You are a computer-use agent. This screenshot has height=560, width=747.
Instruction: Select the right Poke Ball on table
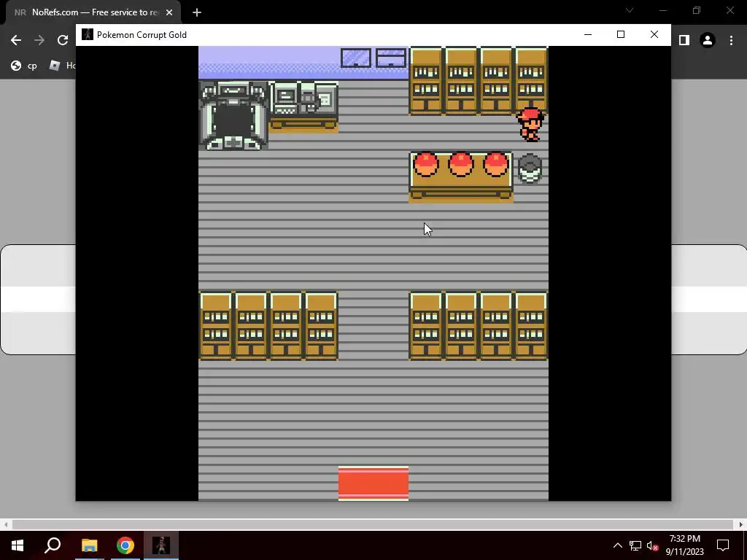pos(495,164)
